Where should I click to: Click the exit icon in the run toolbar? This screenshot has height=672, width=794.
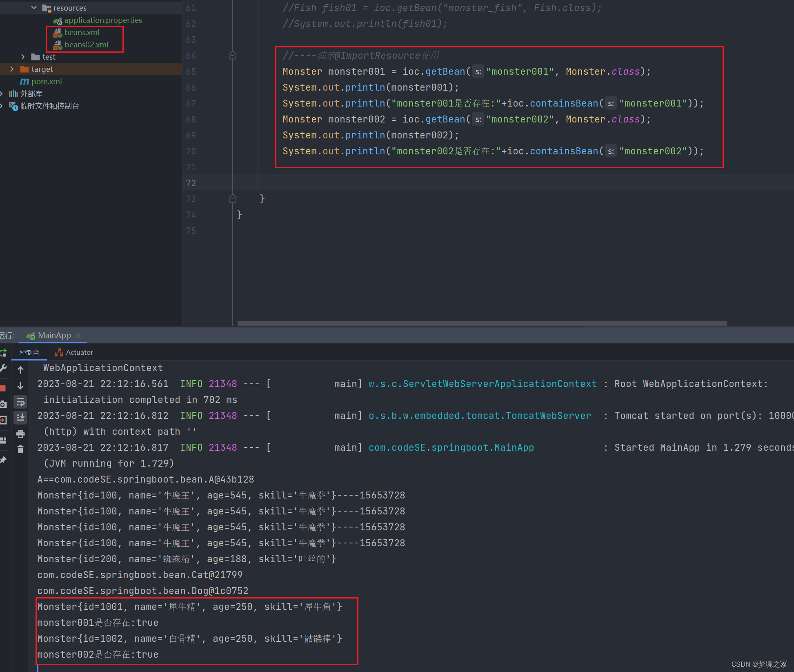(3, 420)
